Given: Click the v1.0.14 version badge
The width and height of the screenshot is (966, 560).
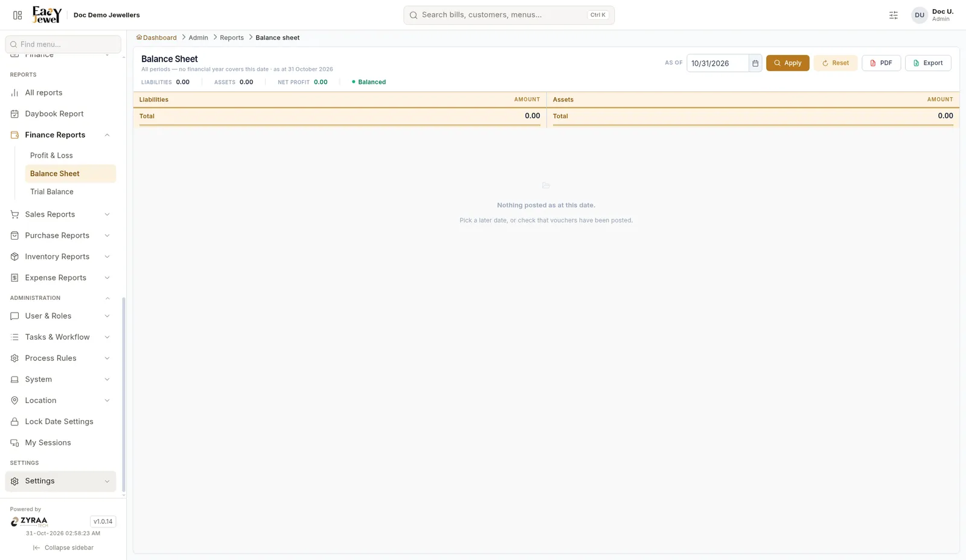Looking at the screenshot, I should point(103,522).
